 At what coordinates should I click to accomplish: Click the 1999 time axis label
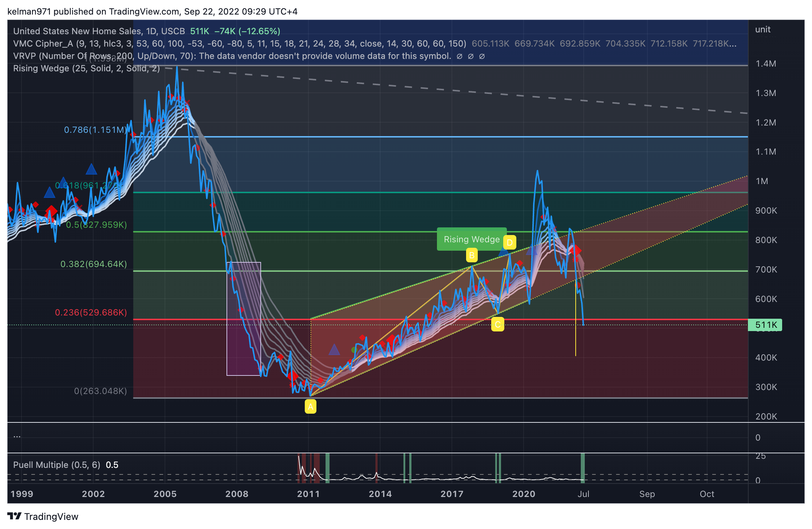click(x=22, y=494)
